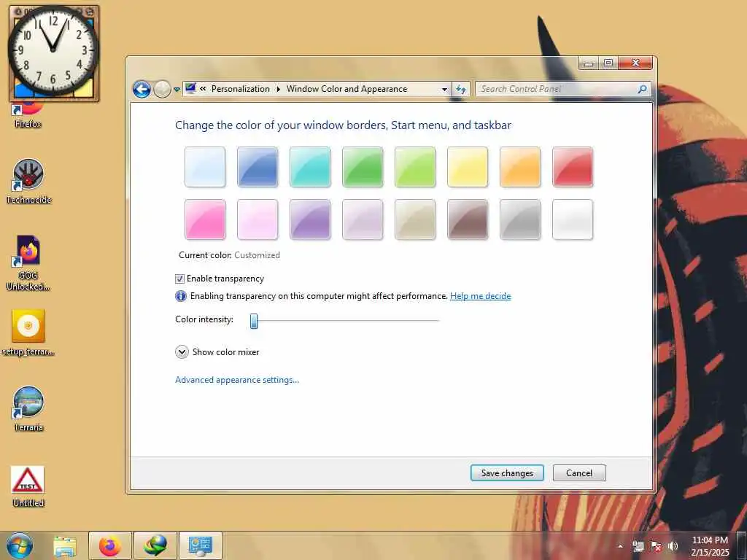This screenshot has height=560, width=747.
Task: Click the Control Panel icon in the address bar
Action: click(191, 88)
